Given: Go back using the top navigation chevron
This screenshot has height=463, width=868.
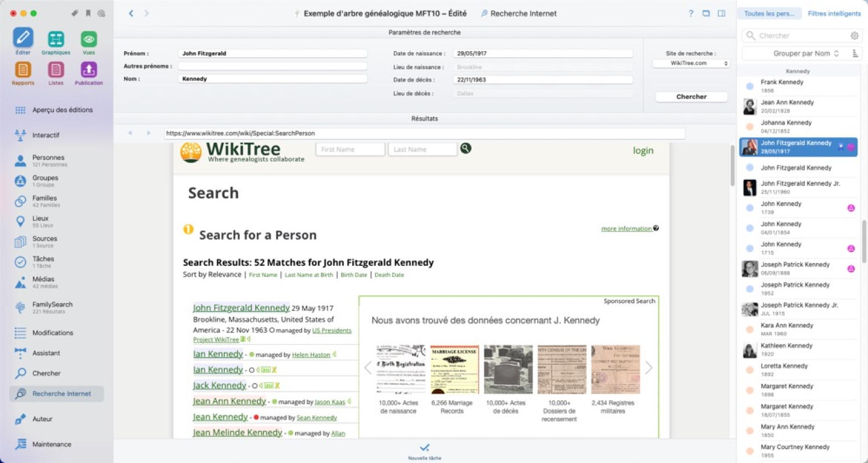Looking at the screenshot, I should 131,13.
